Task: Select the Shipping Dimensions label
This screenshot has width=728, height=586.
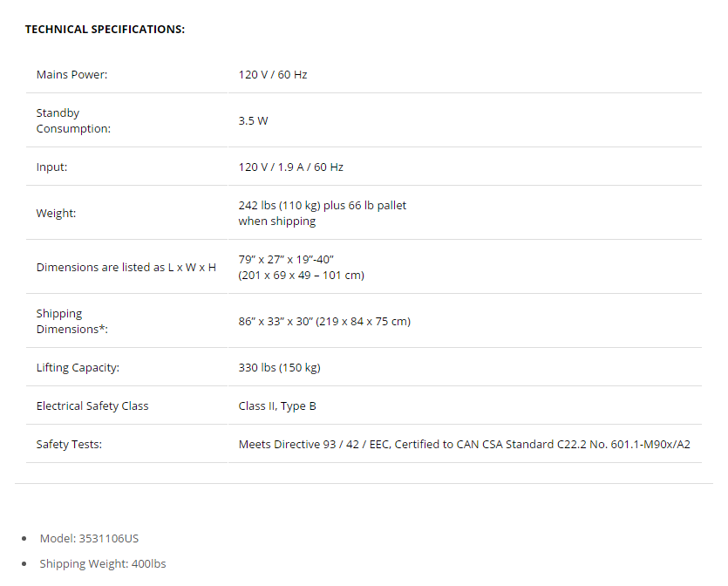Action: [x=72, y=321]
